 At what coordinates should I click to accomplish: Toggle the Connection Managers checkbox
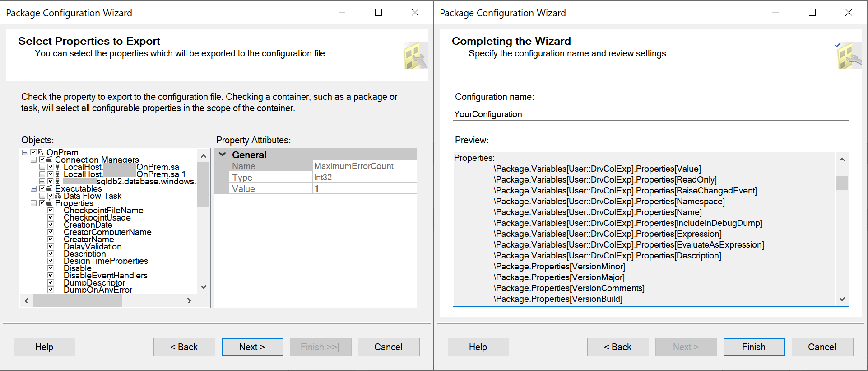tap(42, 160)
